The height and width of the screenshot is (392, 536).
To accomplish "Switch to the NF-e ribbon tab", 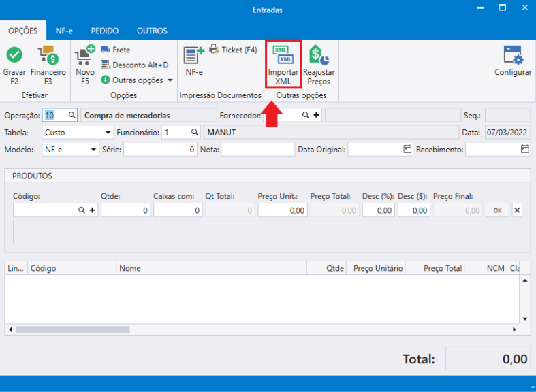I will [64, 31].
